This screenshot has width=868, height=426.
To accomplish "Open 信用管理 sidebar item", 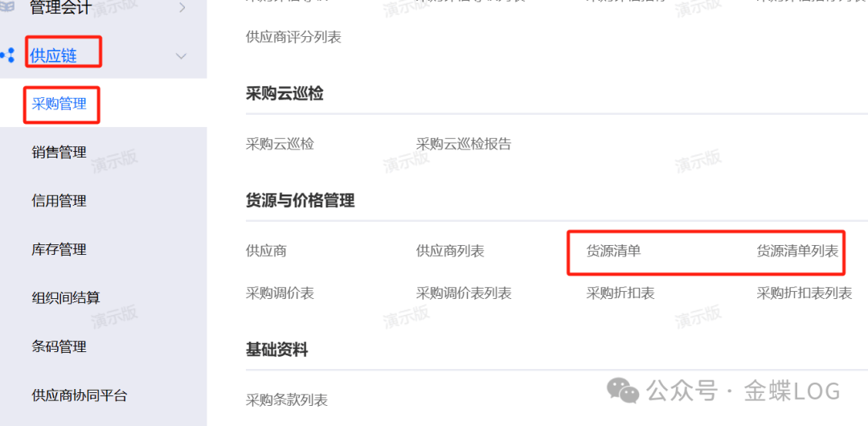I will [x=59, y=200].
